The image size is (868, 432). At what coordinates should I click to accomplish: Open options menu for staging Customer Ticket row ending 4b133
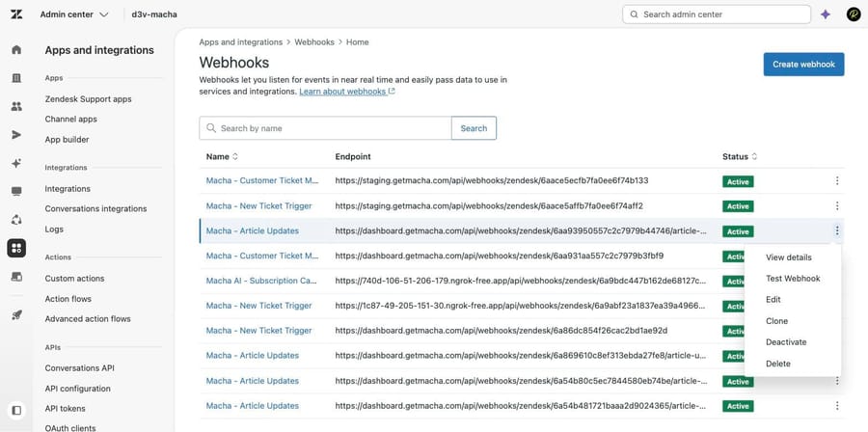point(837,181)
